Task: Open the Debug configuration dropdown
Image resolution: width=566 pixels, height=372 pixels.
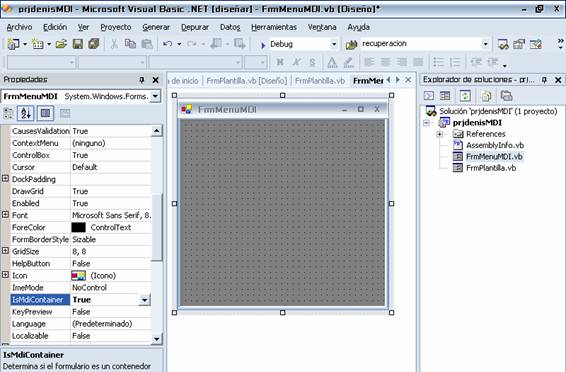Action: [334, 44]
